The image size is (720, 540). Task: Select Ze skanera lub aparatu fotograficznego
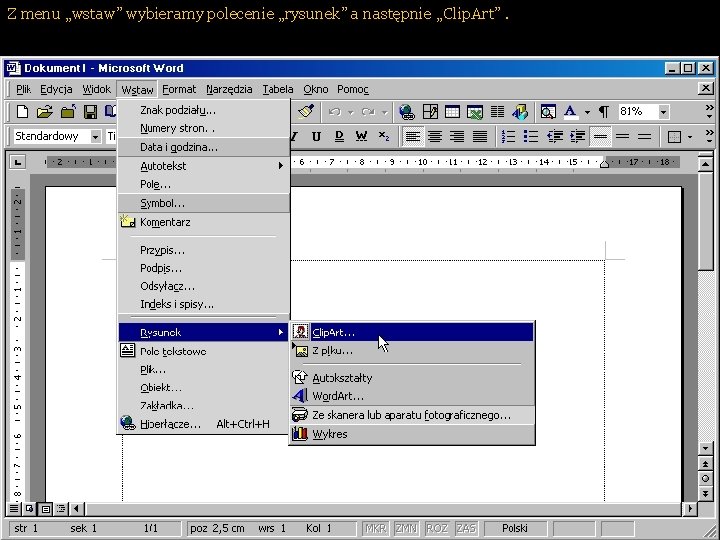(x=412, y=415)
